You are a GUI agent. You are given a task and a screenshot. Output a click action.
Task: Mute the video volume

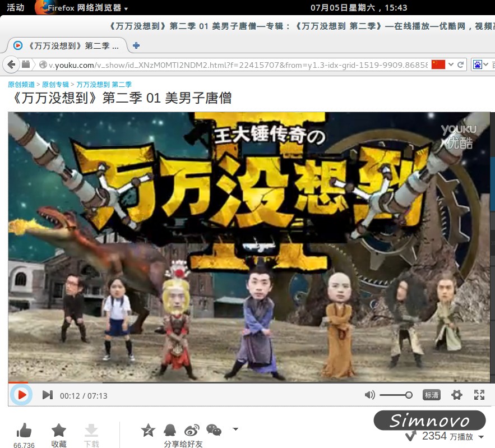coord(369,395)
